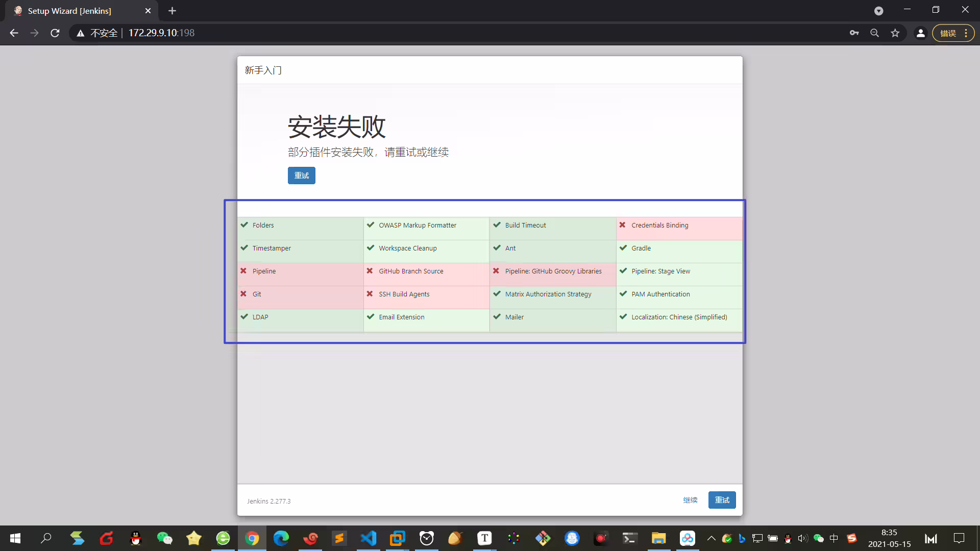This screenshot has height=551, width=980.
Task: Open the Typora T icon in taskbar
Action: [484, 538]
